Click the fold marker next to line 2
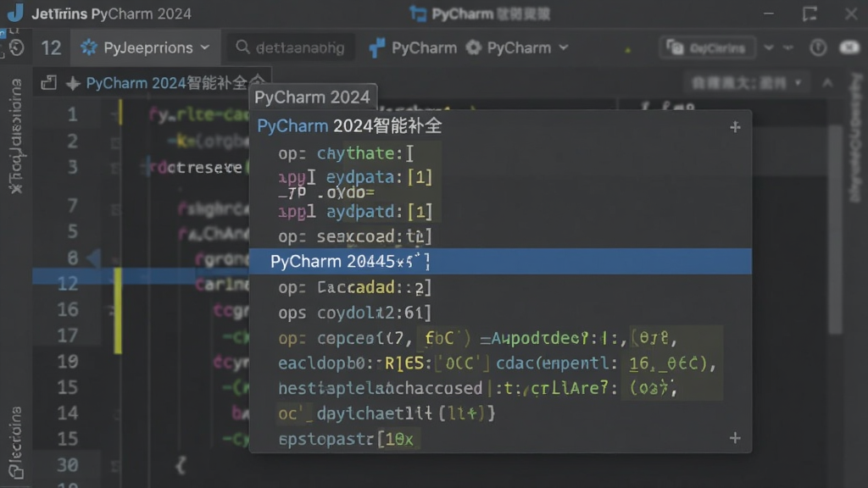Screen dimensions: 868x488 [115, 142]
